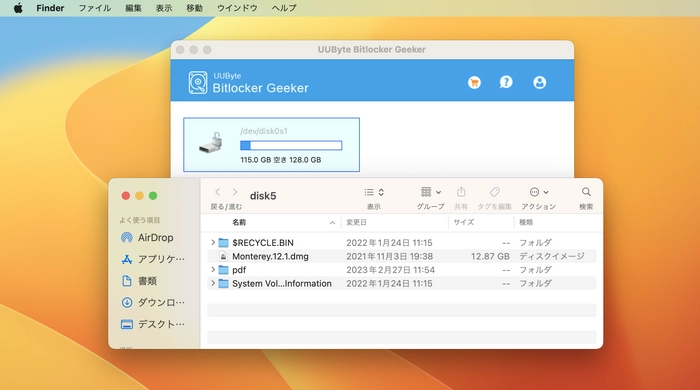
Task: Go back with the Finder back arrow
Action: [x=217, y=192]
